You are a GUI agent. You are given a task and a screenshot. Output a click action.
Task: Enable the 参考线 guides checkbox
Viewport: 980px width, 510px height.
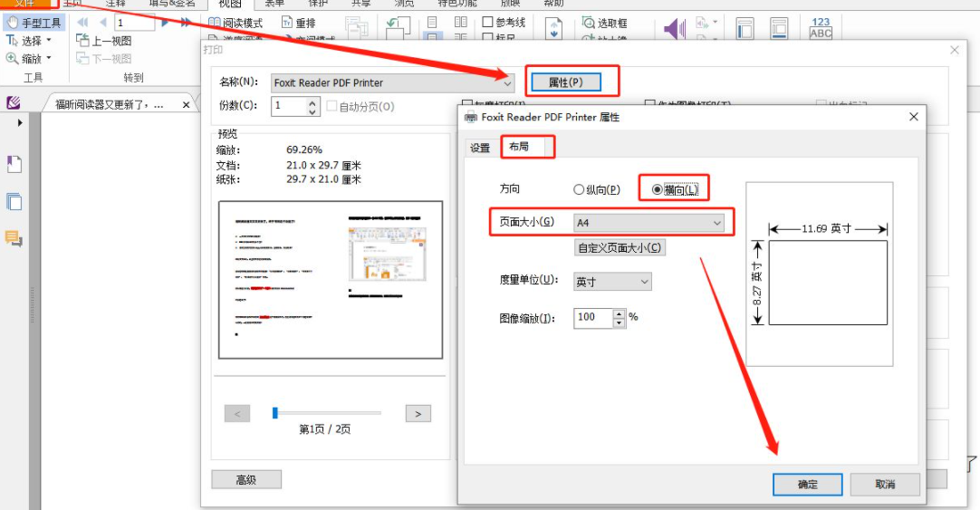coord(488,23)
